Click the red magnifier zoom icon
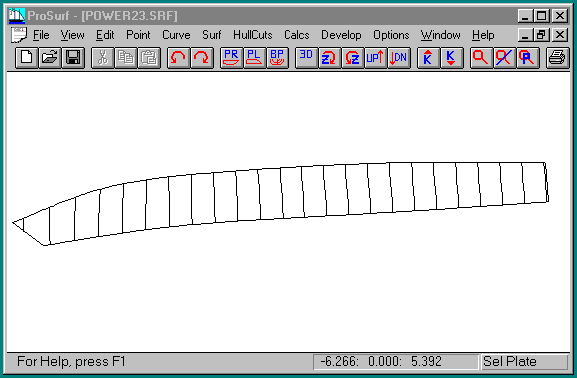Viewport: 577px width, 379px height. (x=481, y=58)
